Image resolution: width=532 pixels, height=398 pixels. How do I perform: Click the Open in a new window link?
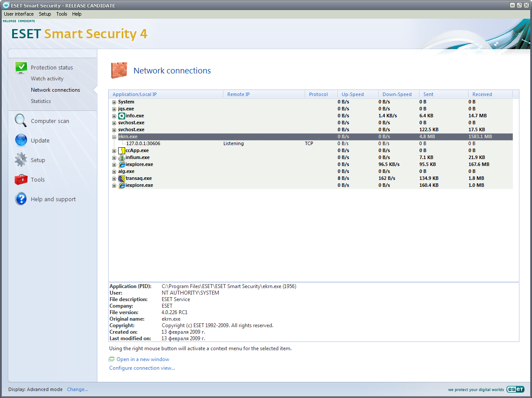point(143,359)
